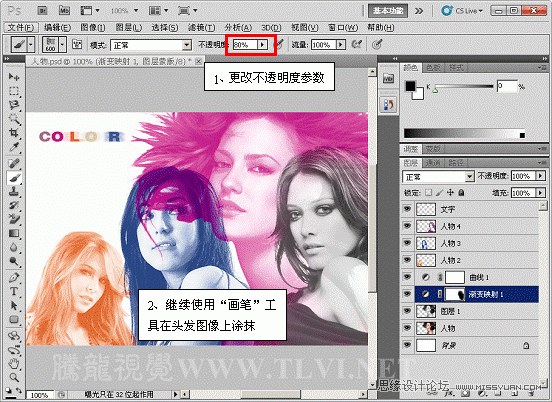Select the Crop tool
This screenshot has height=402, width=552.
[14, 133]
